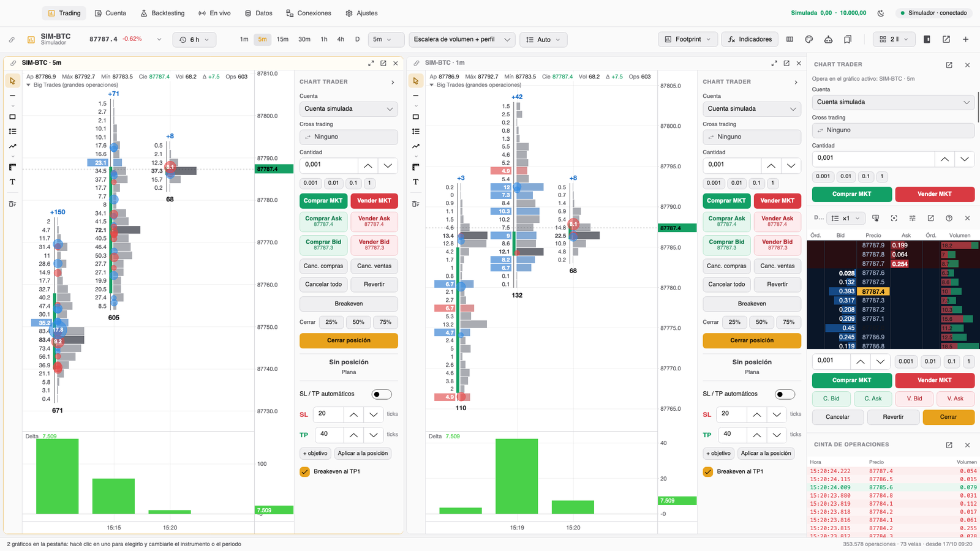This screenshot has height=551, width=980.
Task: Open the Cuenta tab
Action: coord(110,13)
